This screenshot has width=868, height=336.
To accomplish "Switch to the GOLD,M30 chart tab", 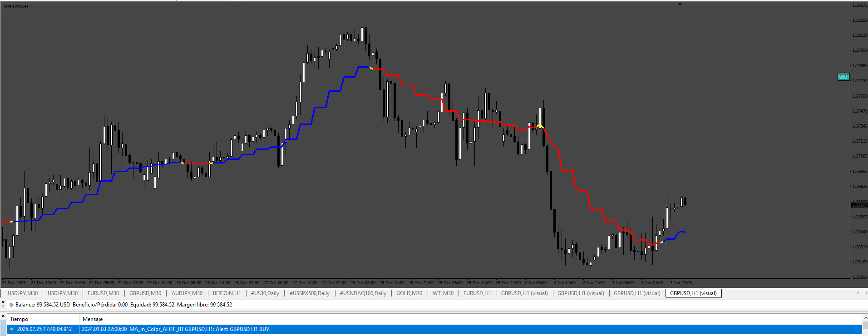I will tap(409, 293).
